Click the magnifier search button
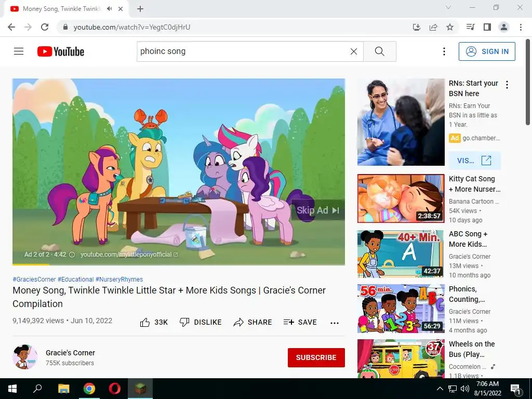Screen dimensions: 532x399 click(x=380, y=51)
